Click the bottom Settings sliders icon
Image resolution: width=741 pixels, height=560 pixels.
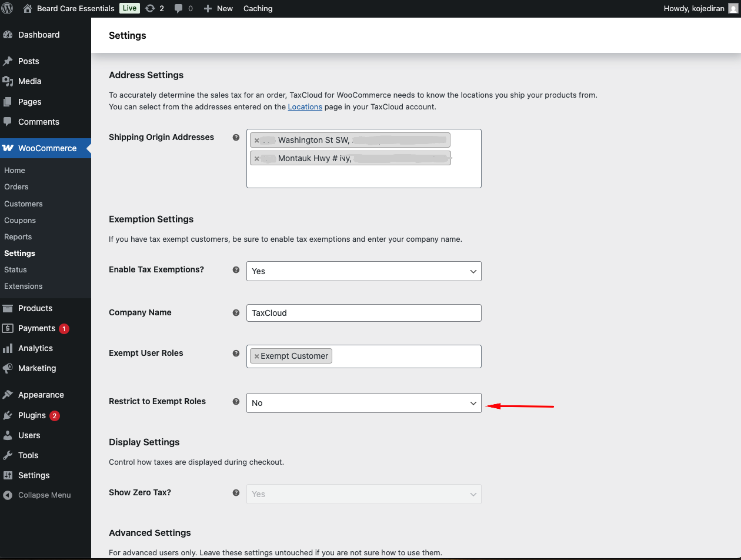8,475
